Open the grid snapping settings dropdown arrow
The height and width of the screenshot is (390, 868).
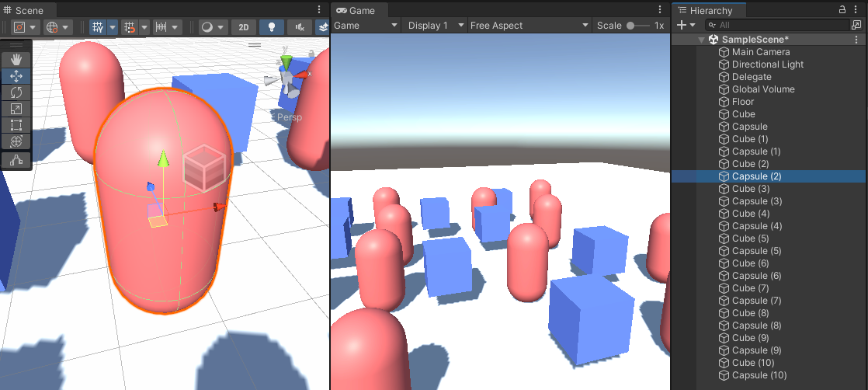point(144,27)
